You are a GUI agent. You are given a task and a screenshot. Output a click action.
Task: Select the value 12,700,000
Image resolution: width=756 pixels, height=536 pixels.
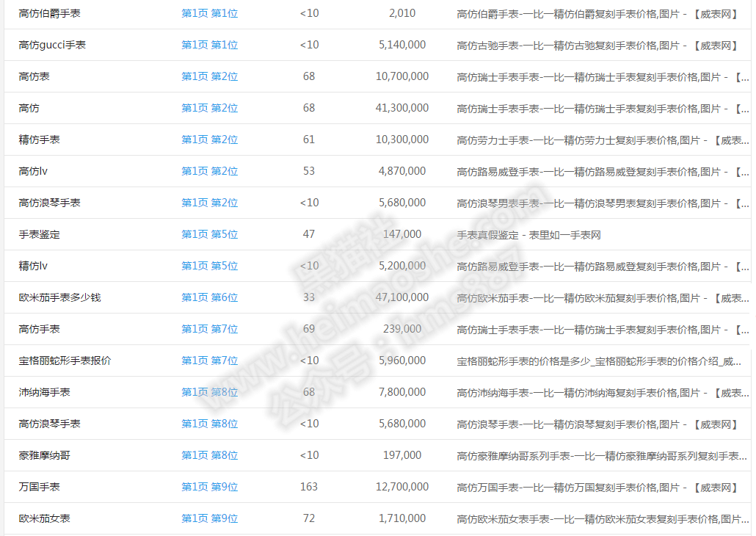tap(402, 487)
